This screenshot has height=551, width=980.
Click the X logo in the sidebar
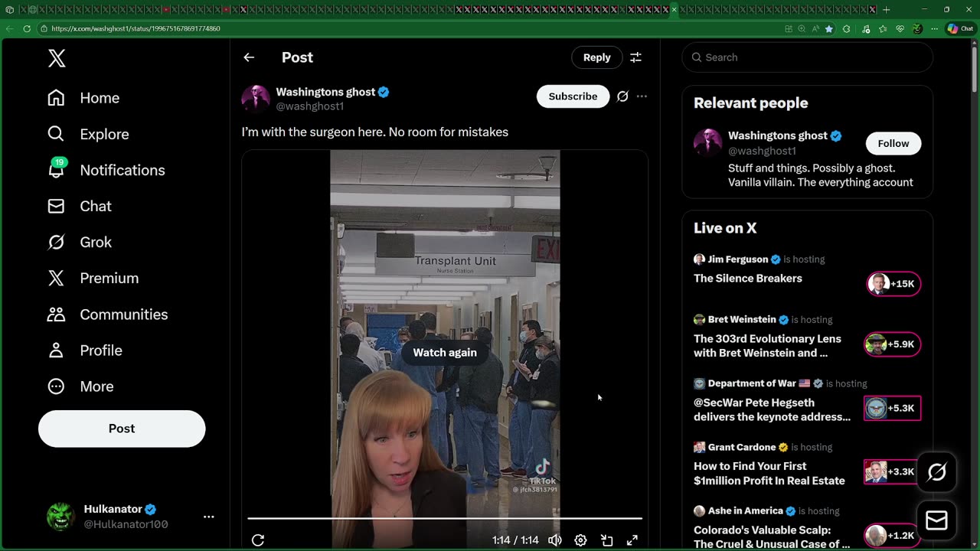point(57,58)
